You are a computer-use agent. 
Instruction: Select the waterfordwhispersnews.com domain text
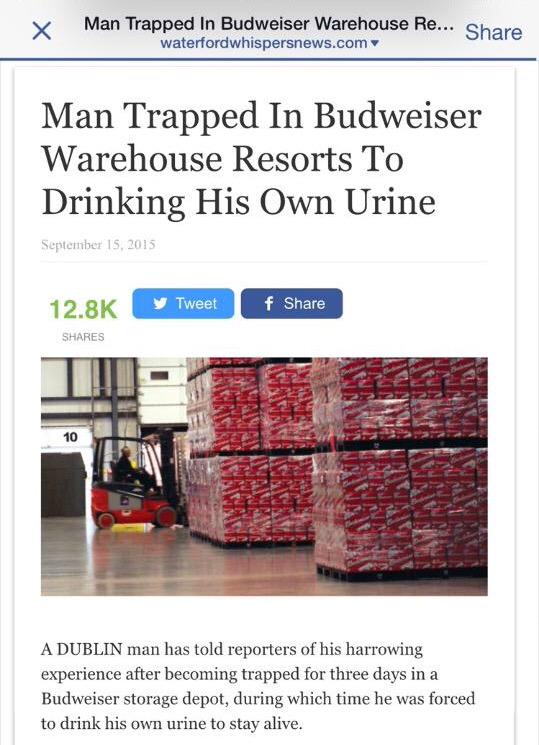[264, 43]
